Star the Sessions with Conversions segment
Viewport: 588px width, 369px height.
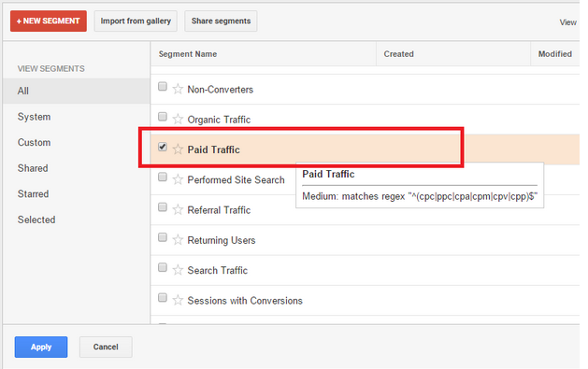click(178, 300)
